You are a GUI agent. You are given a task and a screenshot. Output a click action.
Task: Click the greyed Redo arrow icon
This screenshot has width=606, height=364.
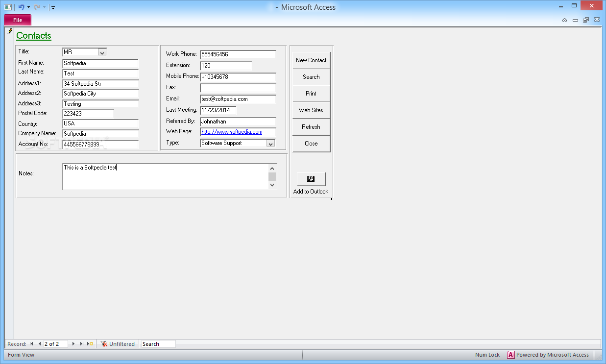pyautogui.click(x=37, y=7)
